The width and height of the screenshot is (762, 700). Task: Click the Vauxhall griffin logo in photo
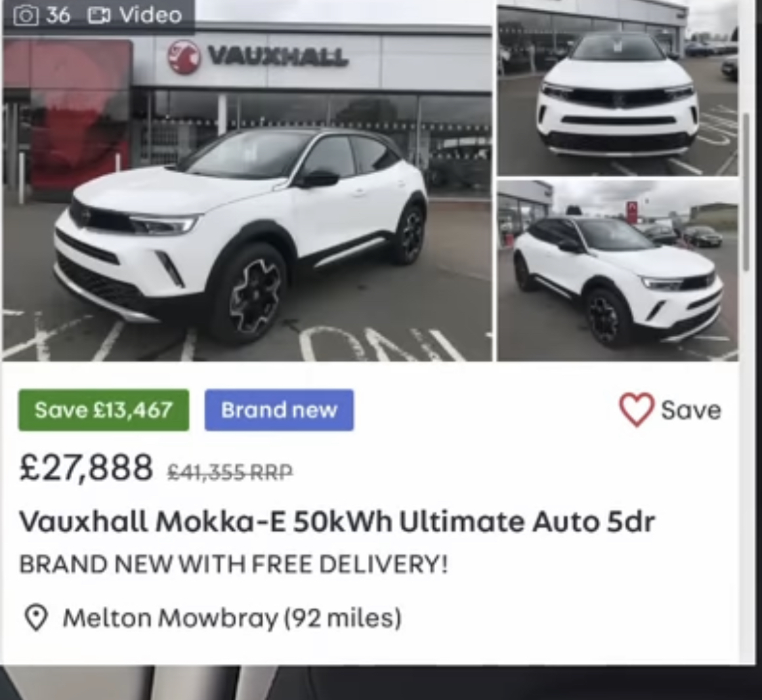[x=183, y=56]
